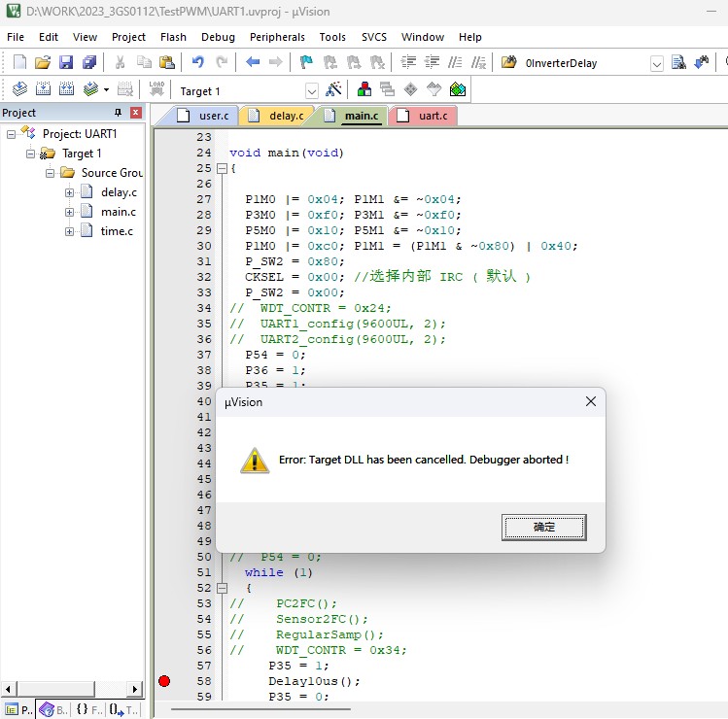Cut selection with the scissors icon

point(121,62)
